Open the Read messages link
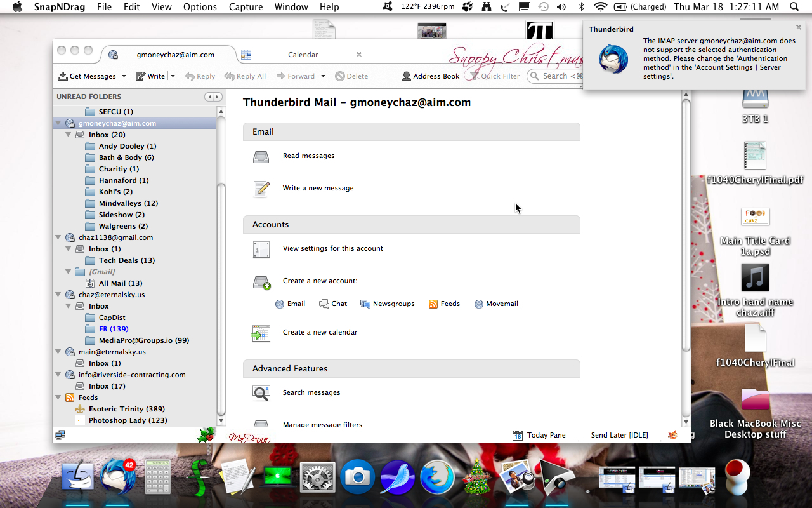This screenshot has height=508, width=812. (308, 156)
